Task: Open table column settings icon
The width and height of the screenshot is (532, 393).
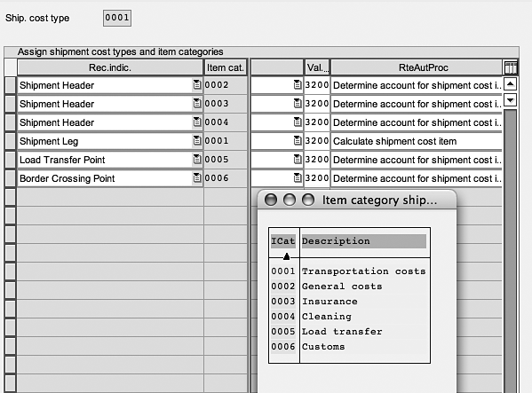Action: 511,67
